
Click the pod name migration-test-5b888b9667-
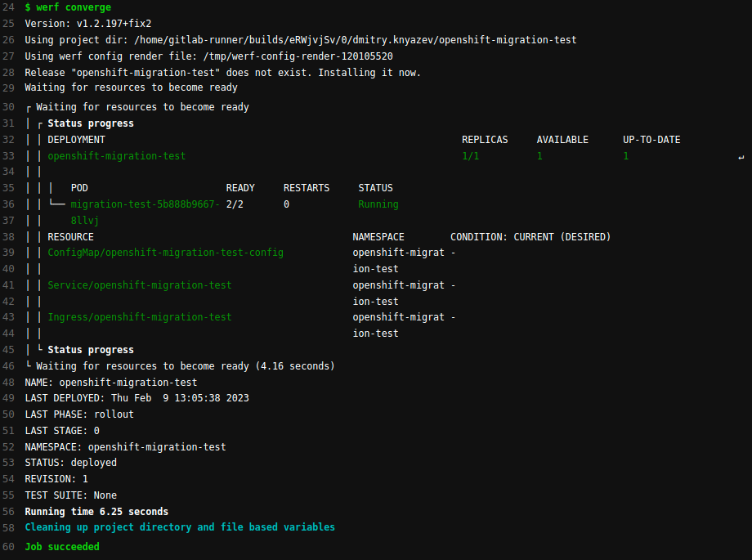pyautogui.click(x=145, y=204)
